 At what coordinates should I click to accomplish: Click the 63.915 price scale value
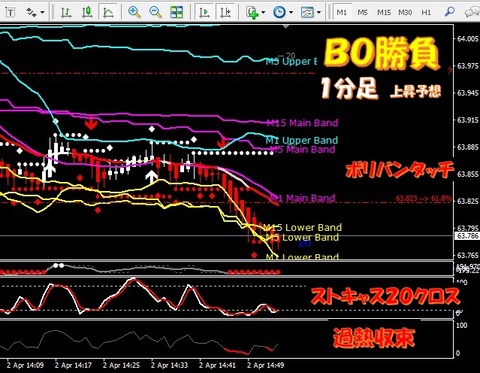coord(468,120)
